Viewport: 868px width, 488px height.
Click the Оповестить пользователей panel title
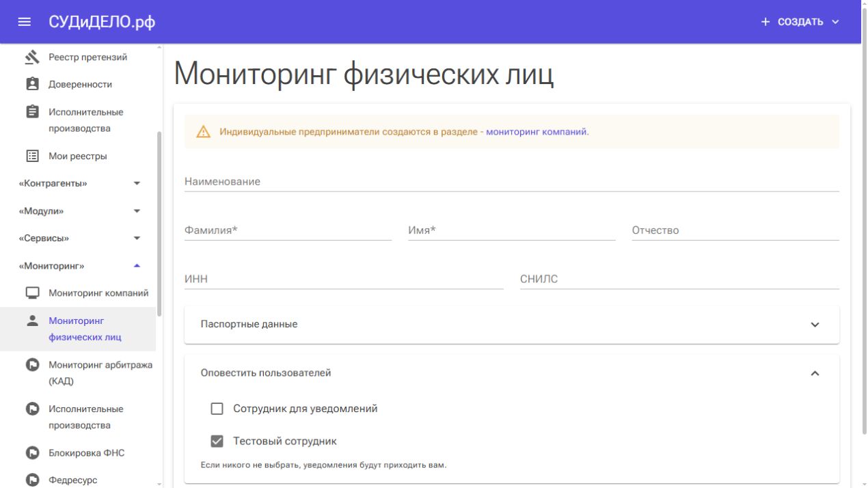266,372
